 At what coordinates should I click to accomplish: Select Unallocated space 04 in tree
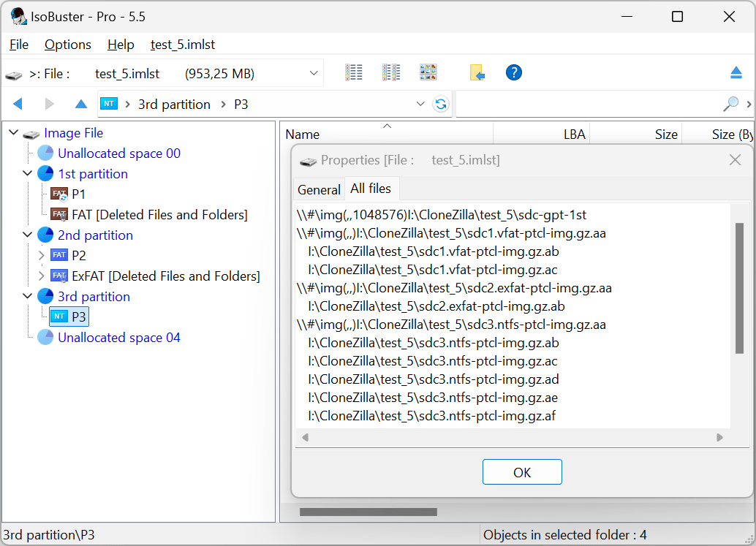119,338
